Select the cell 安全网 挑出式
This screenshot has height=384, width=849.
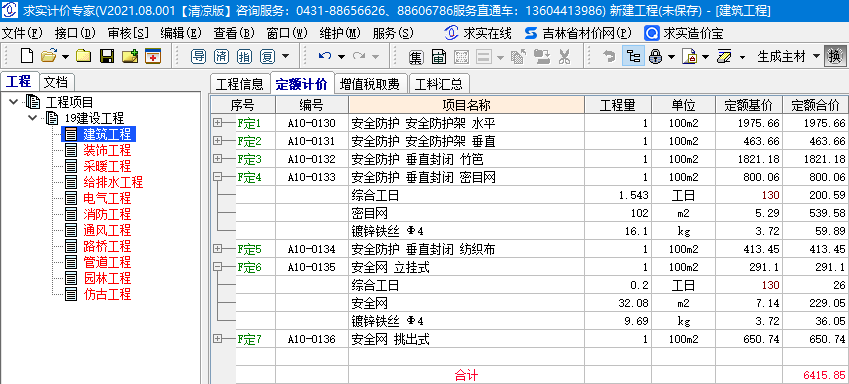click(466, 340)
